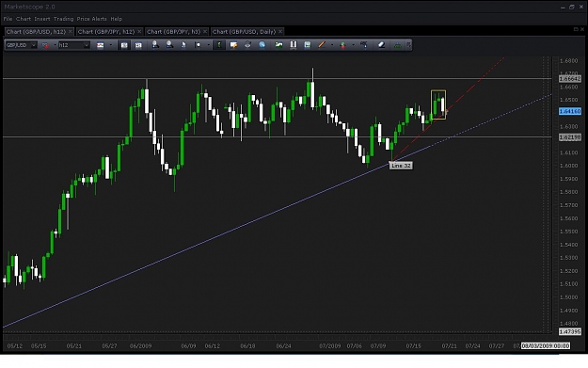Click the Line 32 label on chart
Viewport: 588px width, 368px height.
pyautogui.click(x=401, y=166)
